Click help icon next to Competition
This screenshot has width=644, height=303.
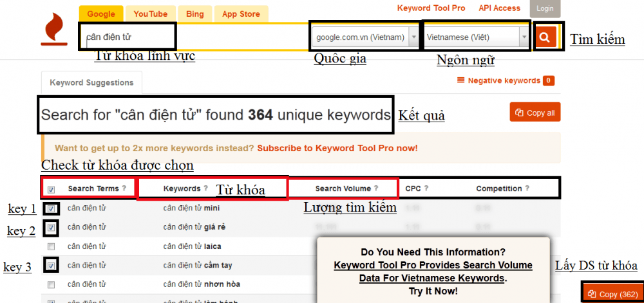527,188
